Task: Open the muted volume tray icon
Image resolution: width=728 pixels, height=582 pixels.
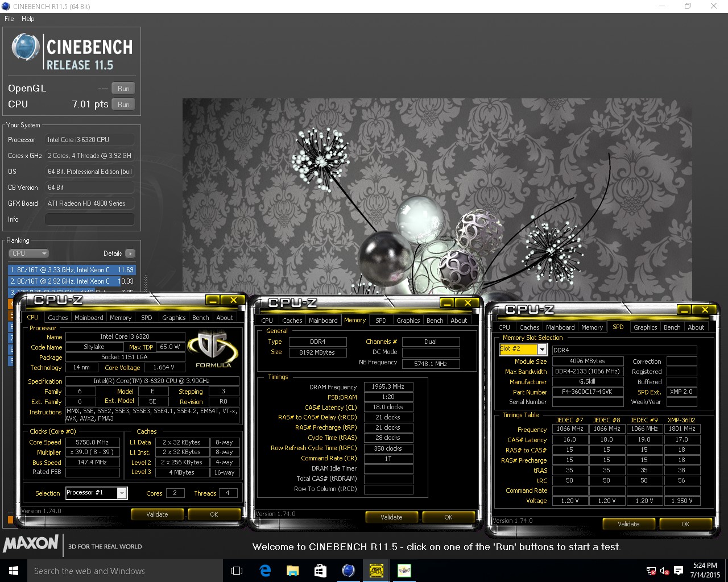Action: [x=664, y=571]
